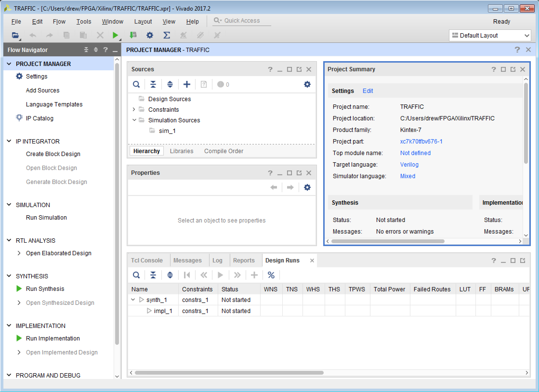Image resolution: width=539 pixels, height=392 pixels.
Task: Click Create Block Design
Action: [x=53, y=154]
